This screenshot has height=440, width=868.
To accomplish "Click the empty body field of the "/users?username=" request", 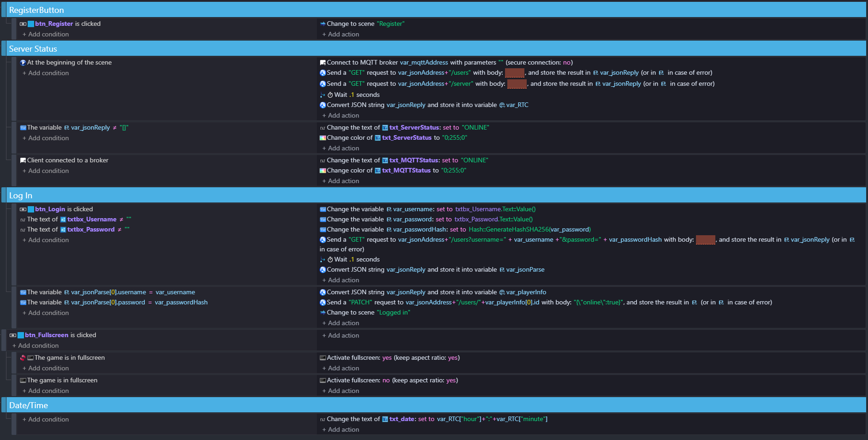I will click(706, 240).
